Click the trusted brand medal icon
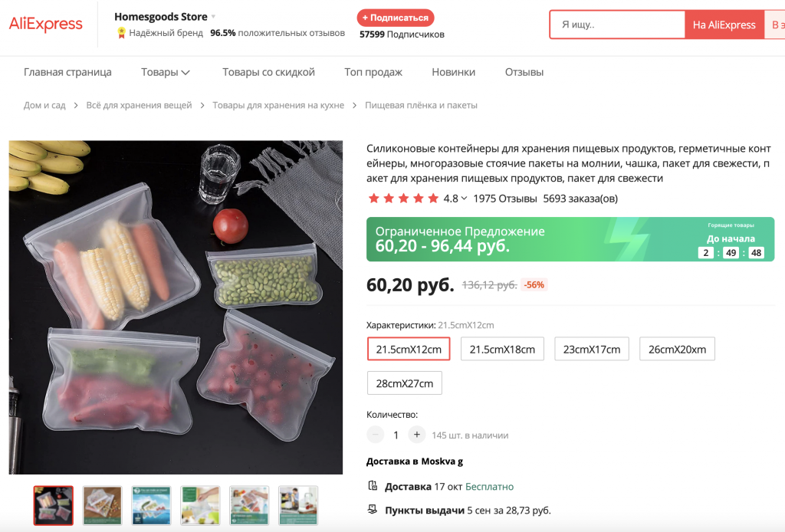The image size is (785, 532). 121,33
